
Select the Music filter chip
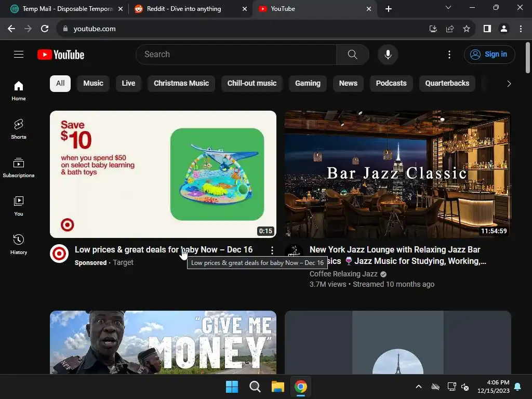94,84
